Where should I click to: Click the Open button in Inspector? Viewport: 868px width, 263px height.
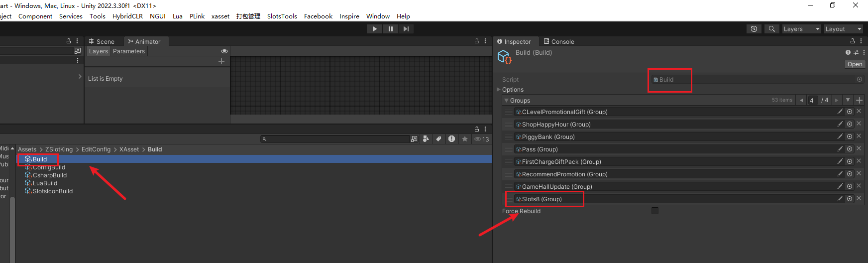[x=855, y=64]
